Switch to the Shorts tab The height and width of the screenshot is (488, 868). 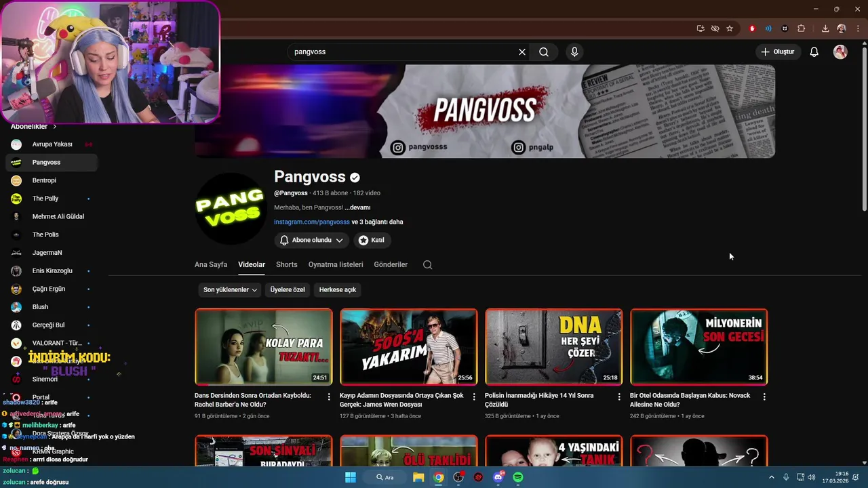287,264
